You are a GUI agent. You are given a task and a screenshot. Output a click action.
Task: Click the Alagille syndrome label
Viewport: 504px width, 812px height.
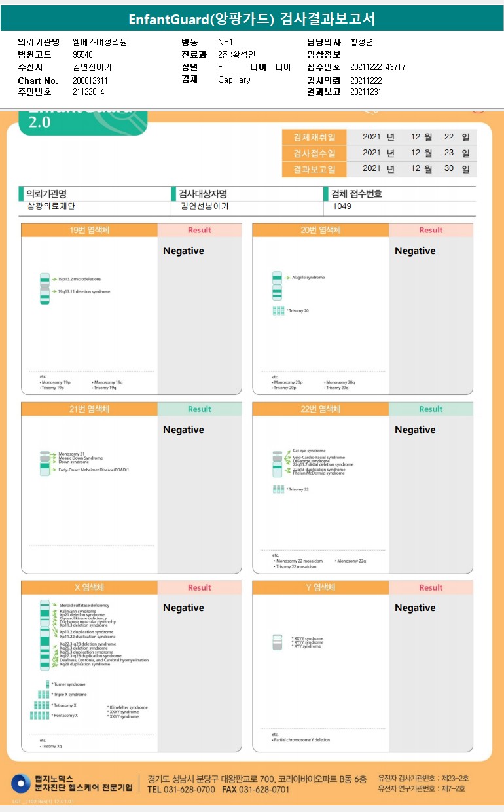click(308, 278)
